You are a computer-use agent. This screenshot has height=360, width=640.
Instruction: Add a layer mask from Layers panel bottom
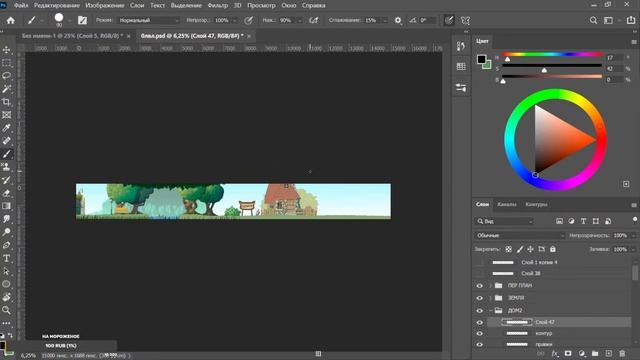point(568,353)
